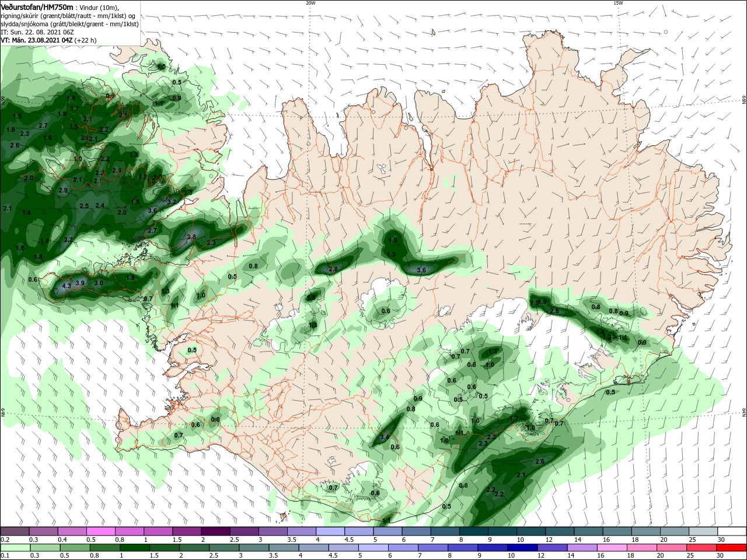Select the pale green 0.1 rain legend swatch
Image resolution: width=747 pixels, height=560 pixels.
click(15, 548)
